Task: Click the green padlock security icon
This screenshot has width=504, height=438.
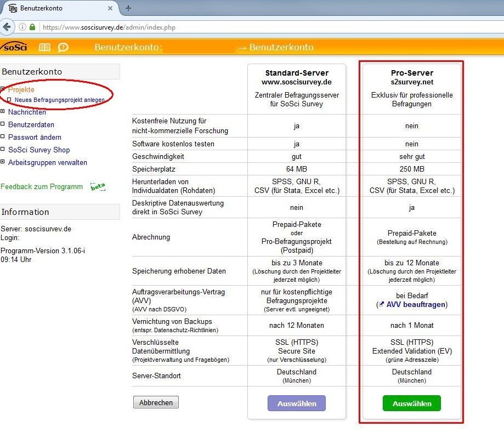Action: coord(32,27)
